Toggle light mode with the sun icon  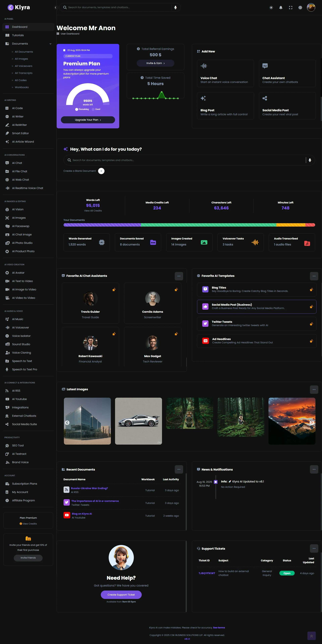tap(271, 7)
